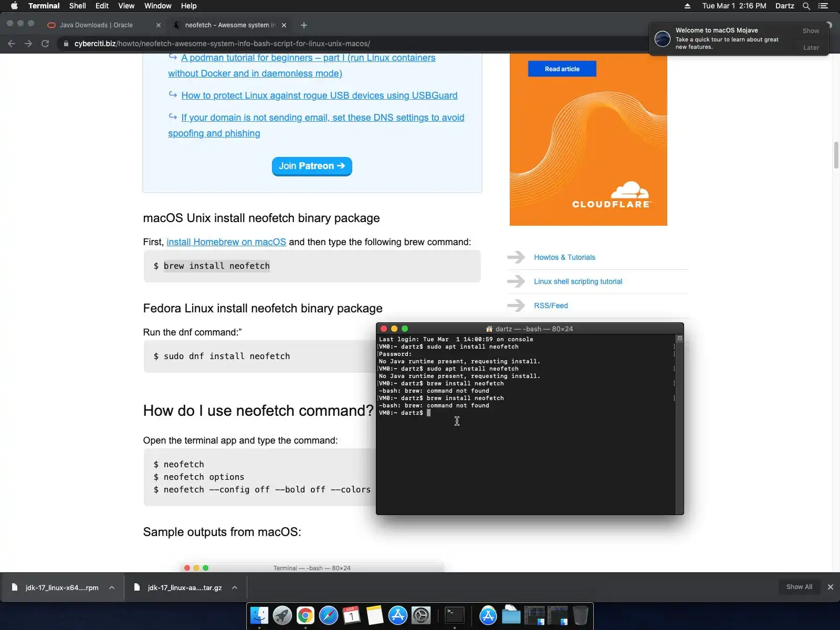Click Show on Mojave notification
Screen dimensions: 840x630
811,30
